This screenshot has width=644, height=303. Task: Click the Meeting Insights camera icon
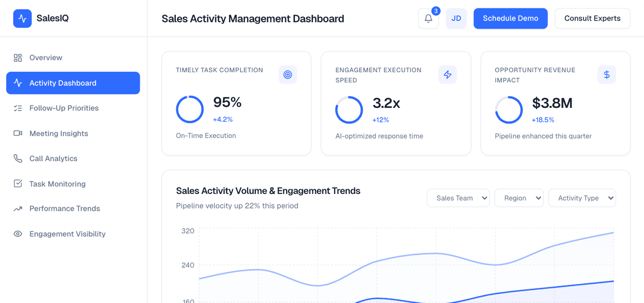coord(18,134)
